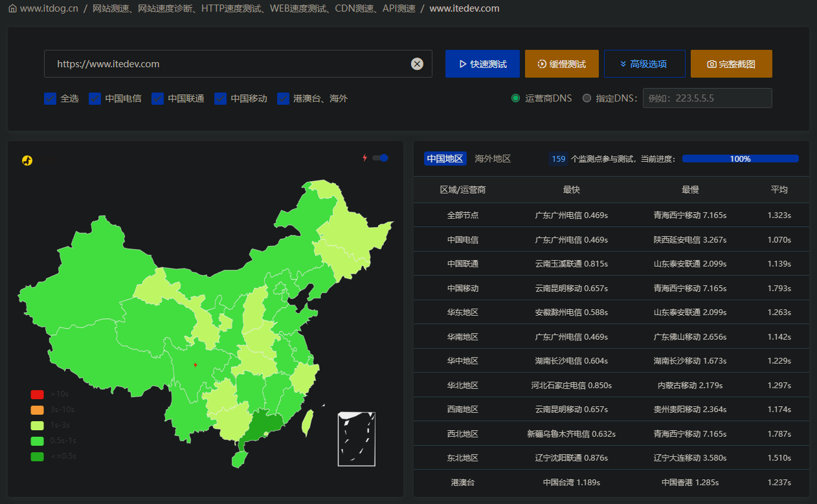Viewport: 817px width, 504px height.
Task: Click the South China Sea inset map
Action: [x=356, y=439]
